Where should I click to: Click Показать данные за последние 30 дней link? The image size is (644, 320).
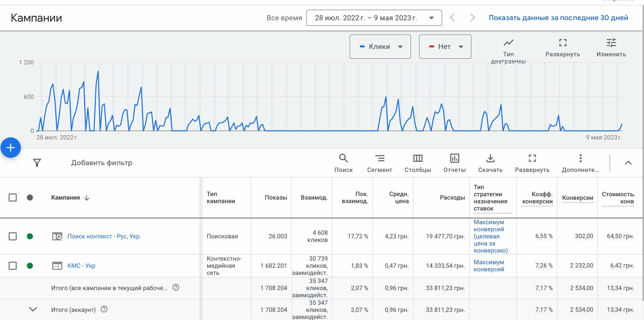pos(558,18)
